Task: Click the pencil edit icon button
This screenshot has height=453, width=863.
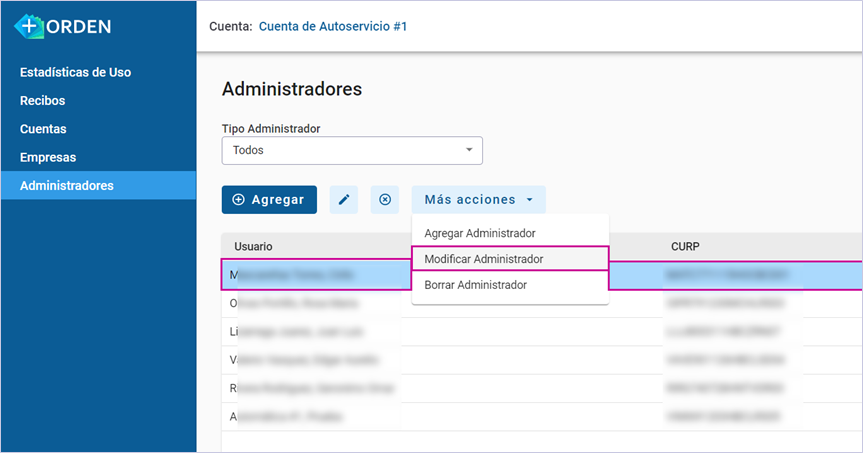Action: click(344, 200)
